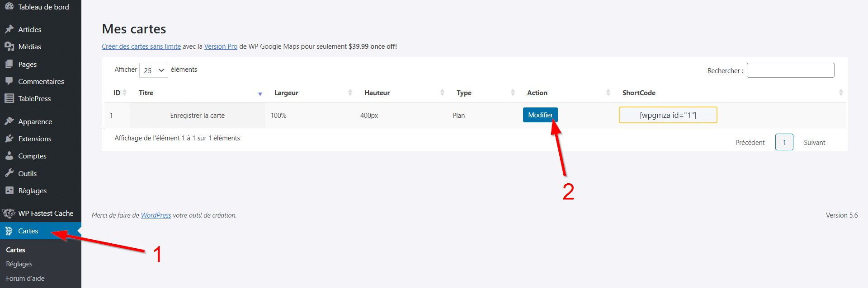Click the Extensions plugin icon
This screenshot has height=288, width=868.
point(9,139)
